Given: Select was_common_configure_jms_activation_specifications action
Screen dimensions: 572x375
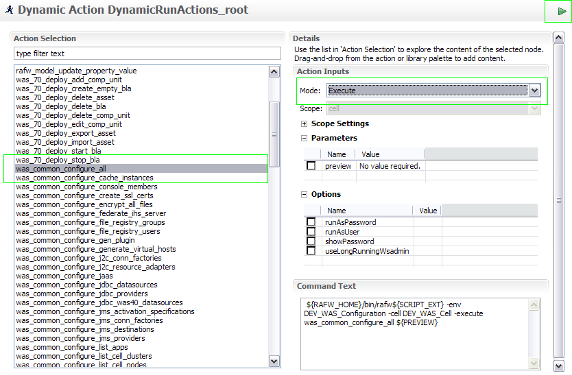Looking at the screenshot, I should 105,312.
